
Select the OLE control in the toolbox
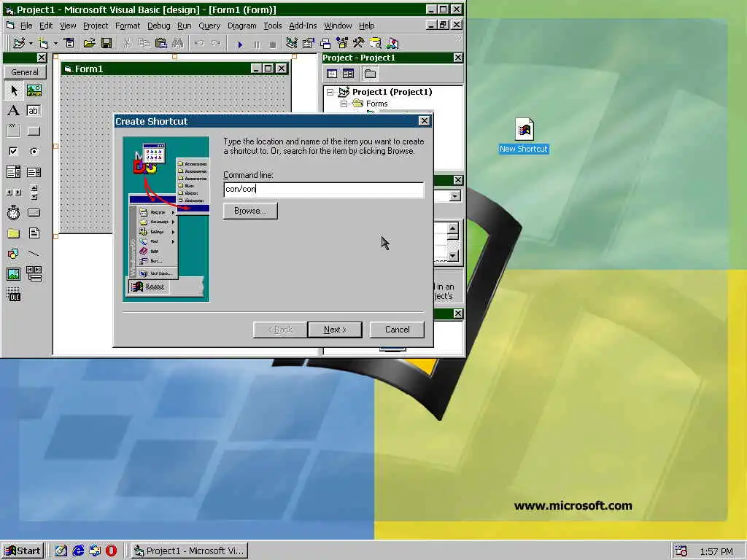pyautogui.click(x=14, y=295)
